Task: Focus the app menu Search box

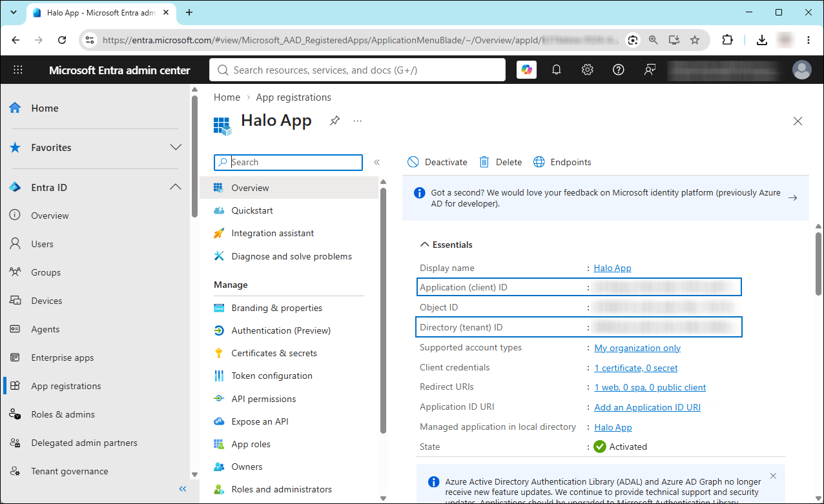Action: [x=288, y=162]
